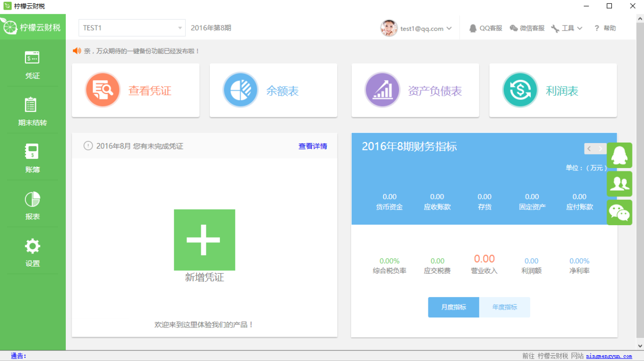Switch to the 年度指标 yearly indicators tab
The width and height of the screenshot is (644, 361).
coord(504,307)
